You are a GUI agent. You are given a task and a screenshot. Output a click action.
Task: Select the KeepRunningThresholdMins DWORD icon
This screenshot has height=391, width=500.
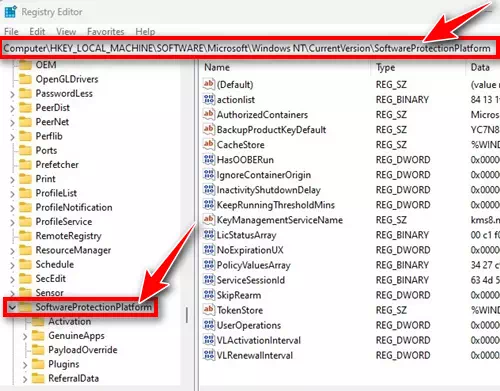point(209,204)
